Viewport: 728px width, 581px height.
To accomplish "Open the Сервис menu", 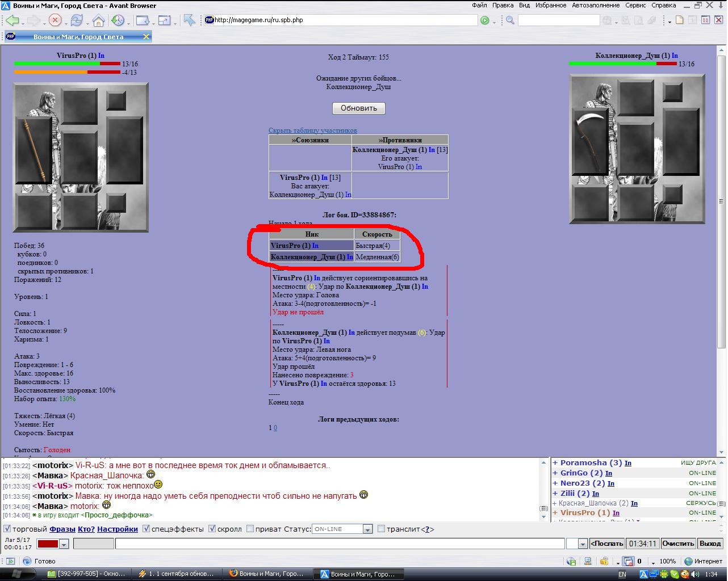I will pyautogui.click(x=635, y=5).
